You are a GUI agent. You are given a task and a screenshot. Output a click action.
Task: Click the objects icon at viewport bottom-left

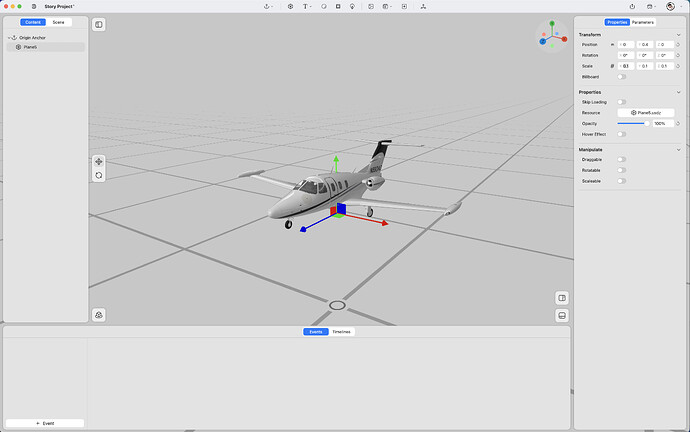99,315
